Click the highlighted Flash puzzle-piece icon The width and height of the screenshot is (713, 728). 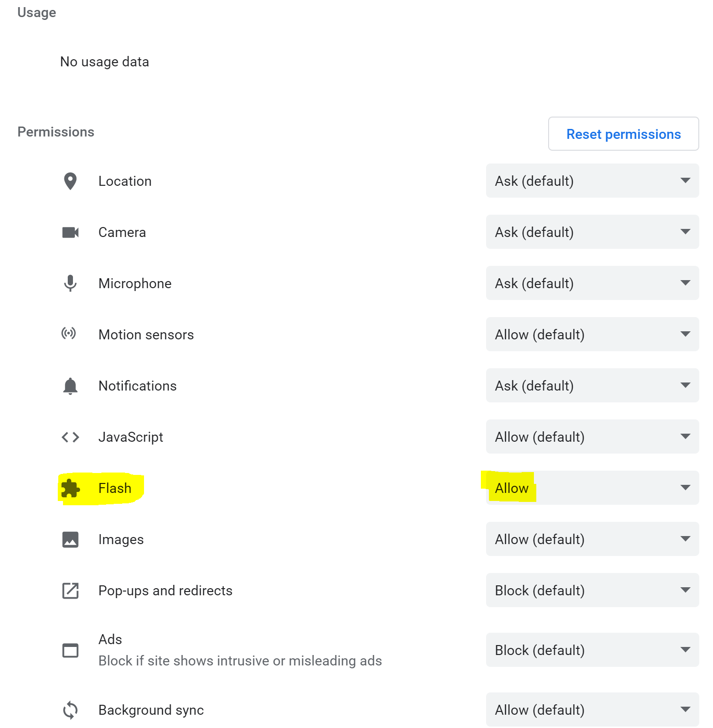pyautogui.click(x=70, y=488)
